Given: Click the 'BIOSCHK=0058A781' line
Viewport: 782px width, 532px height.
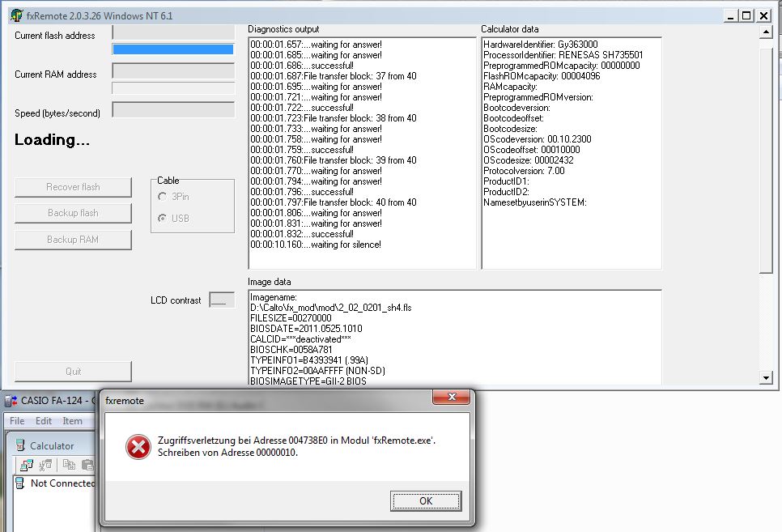Looking at the screenshot, I should coord(291,349).
